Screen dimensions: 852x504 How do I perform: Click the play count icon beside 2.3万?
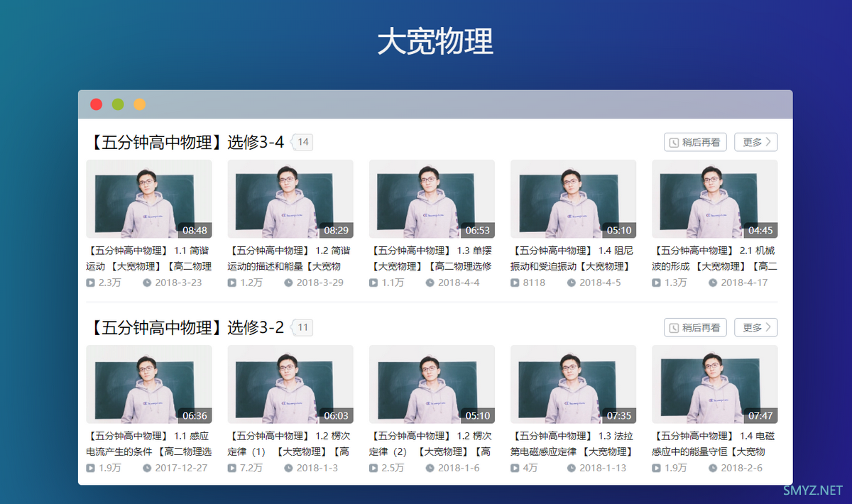point(91,283)
